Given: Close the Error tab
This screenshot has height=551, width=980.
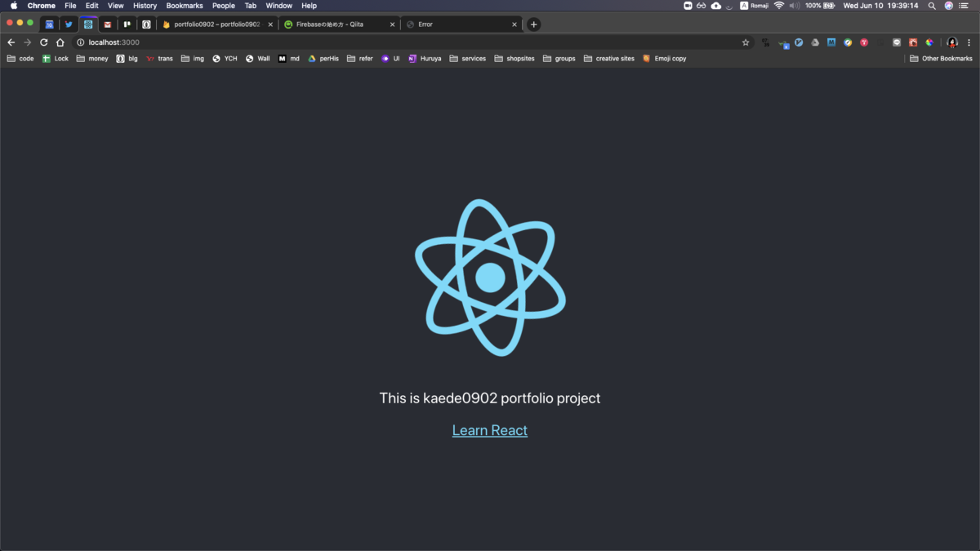Looking at the screenshot, I should click(x=514, y=24).
